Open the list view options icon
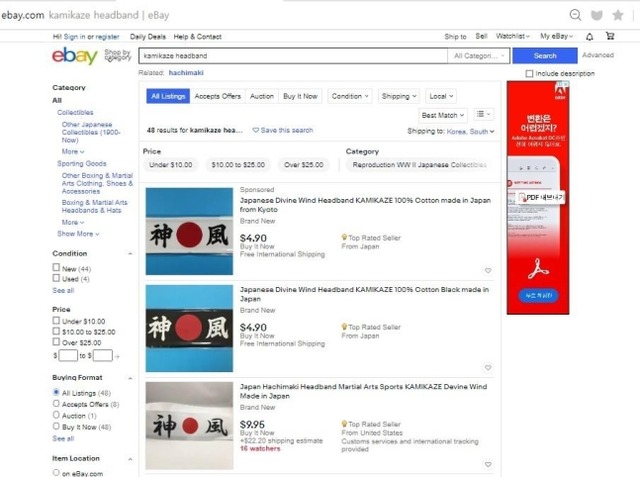The width and height of the screenshot is (640, 477). point(484,114)
